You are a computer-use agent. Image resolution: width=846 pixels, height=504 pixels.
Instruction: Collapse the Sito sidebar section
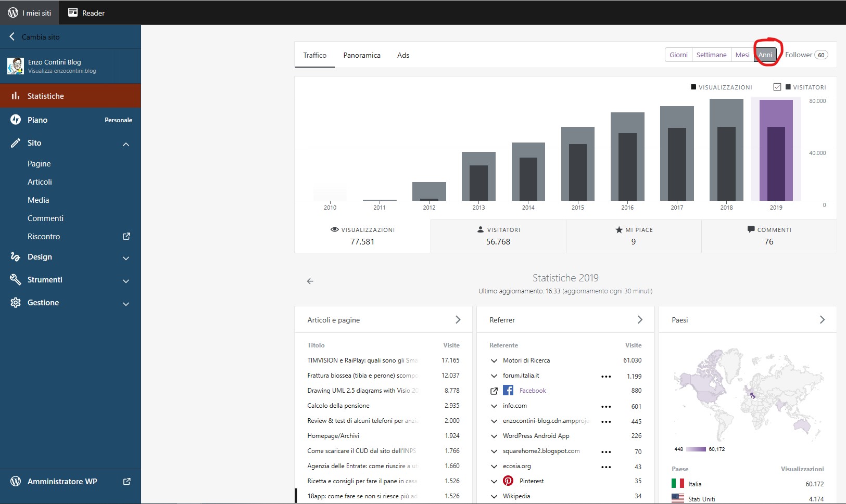pyautogui.click(x=125, y=144)
